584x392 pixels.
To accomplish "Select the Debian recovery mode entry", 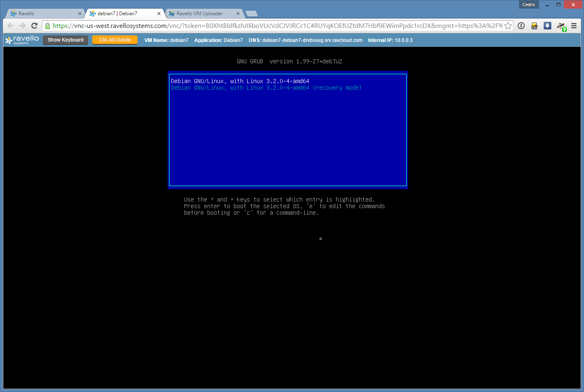I will pyautogui.click(x=266, y=88).
